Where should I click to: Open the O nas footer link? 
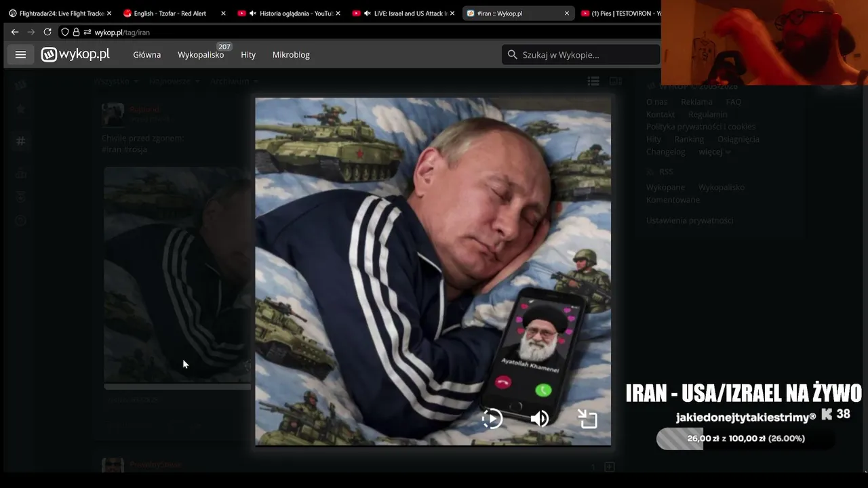[656, 102]
